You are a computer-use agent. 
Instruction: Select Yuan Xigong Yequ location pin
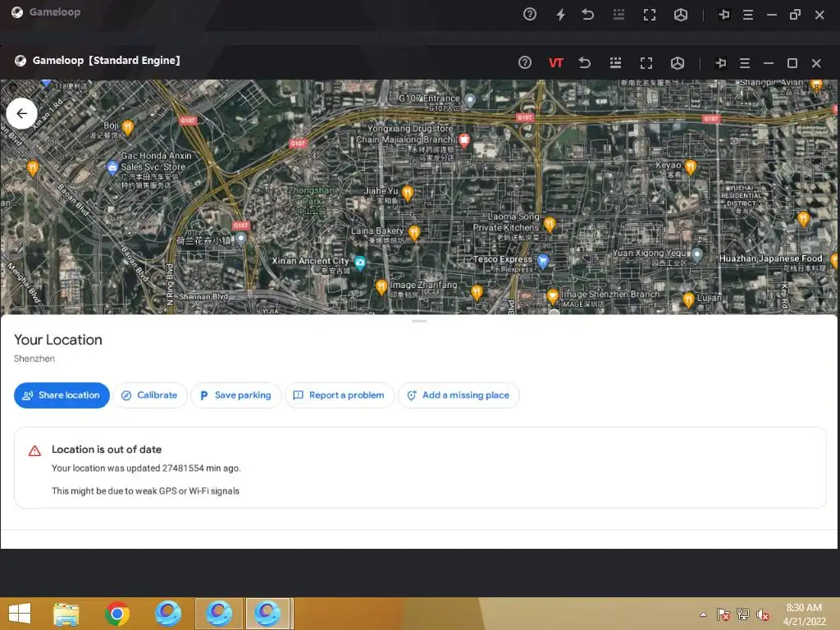click(696, 255)
